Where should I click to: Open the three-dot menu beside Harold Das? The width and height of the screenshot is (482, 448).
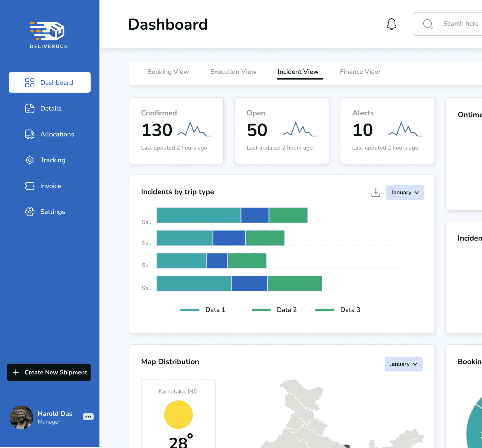(88, 417)
